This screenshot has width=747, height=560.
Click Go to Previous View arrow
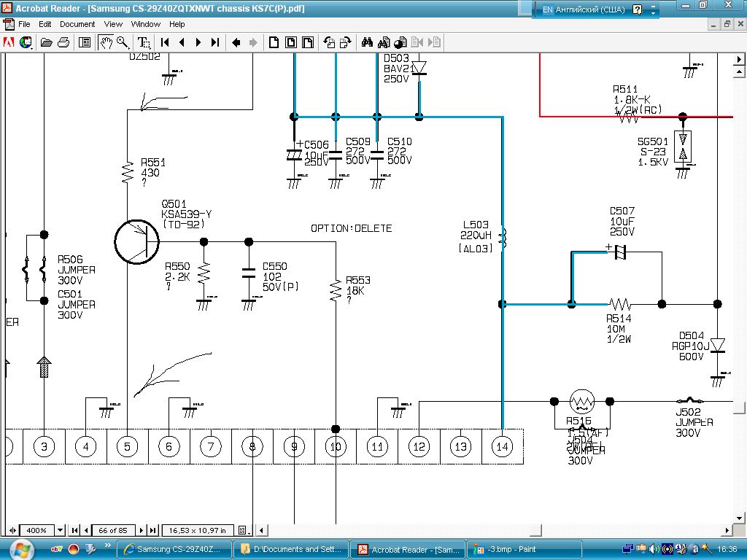pos(236,42)
